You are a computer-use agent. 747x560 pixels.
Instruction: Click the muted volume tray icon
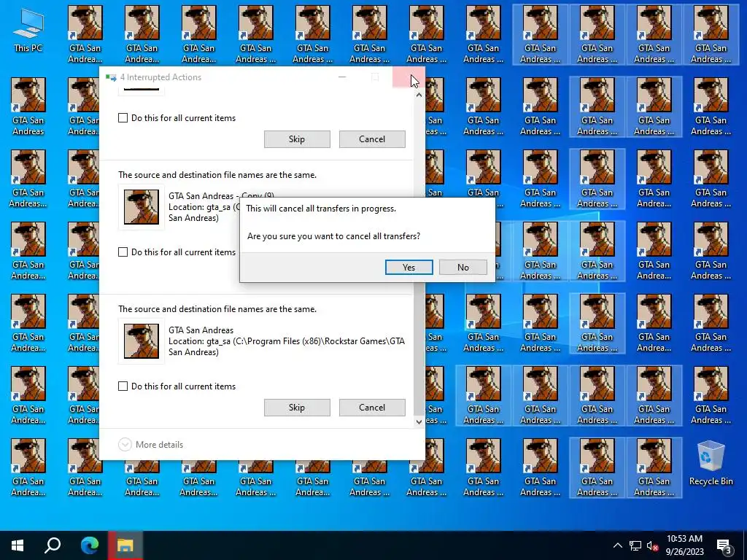coord(652,545)
